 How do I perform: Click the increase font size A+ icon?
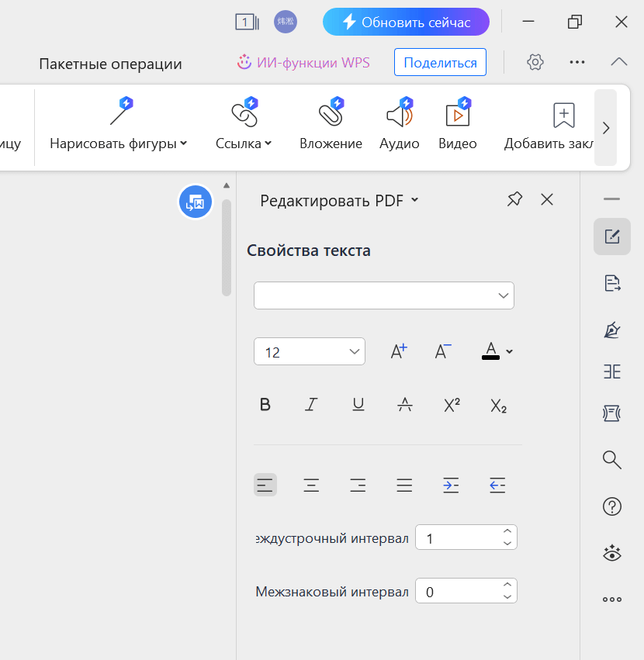[x=398, y=351]
